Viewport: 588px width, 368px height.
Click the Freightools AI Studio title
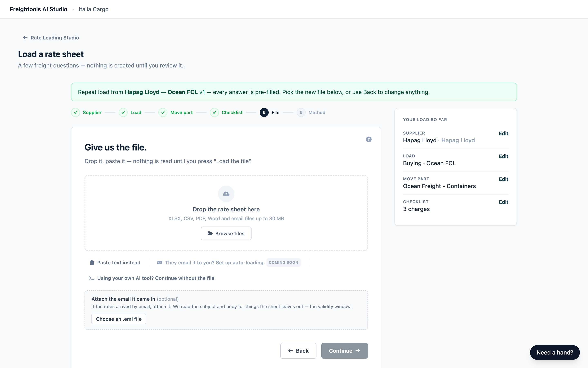point(38,9)
